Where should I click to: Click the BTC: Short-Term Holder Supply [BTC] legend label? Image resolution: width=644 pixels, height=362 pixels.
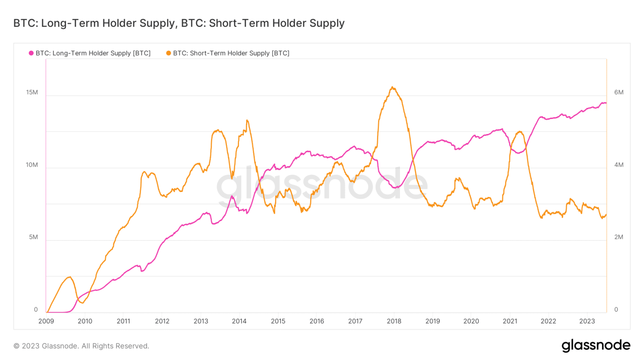point(231,53)
